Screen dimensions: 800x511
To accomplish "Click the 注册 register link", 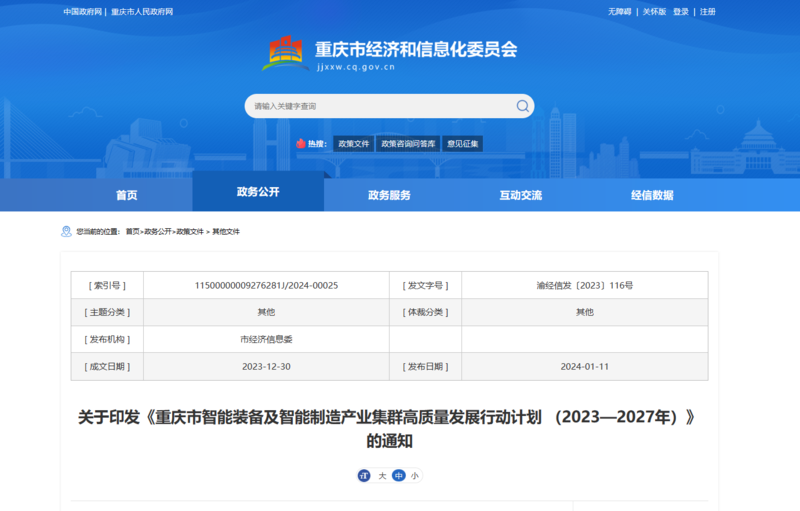I will (x=708, y=12).
